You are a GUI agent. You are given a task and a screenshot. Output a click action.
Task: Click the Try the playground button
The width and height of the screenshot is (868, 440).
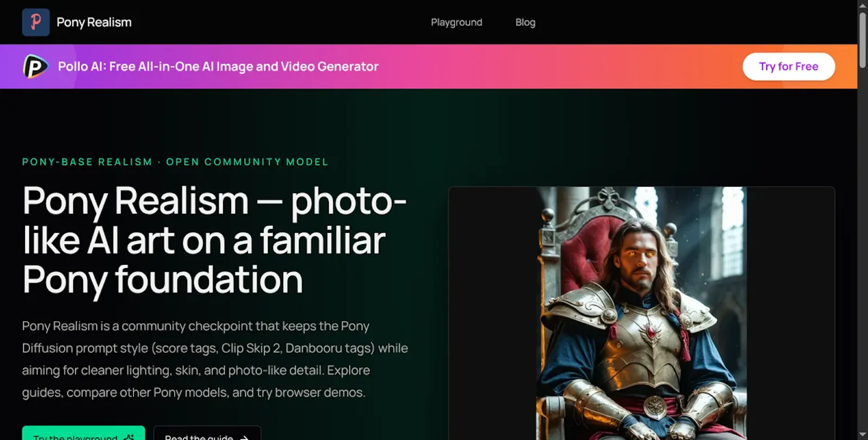tap(84, 433)
